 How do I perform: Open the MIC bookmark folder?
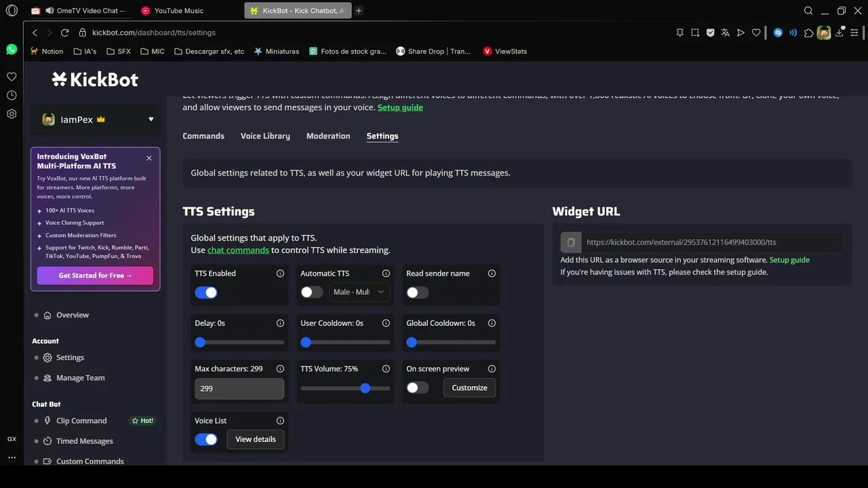coord(153,52)
